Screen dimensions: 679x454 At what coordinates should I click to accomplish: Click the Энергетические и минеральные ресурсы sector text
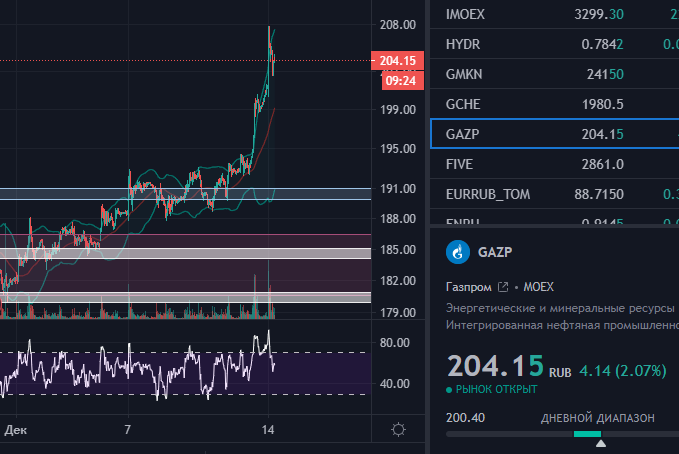tap(560, 308)
